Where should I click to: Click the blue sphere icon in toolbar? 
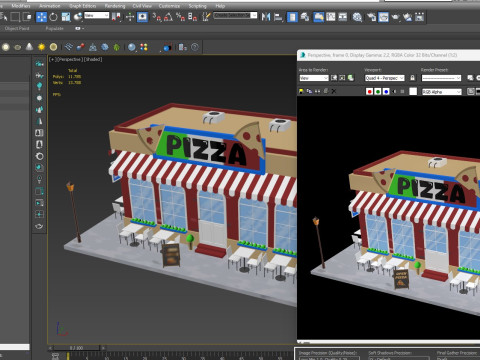(132, 47)
